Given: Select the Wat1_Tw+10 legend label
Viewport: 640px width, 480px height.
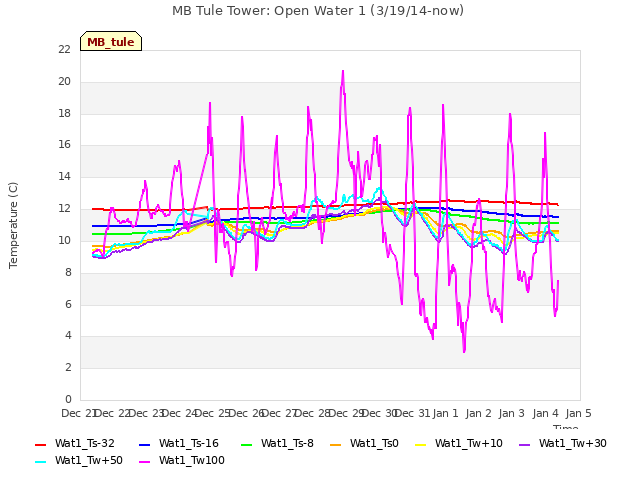Looking at the screenshot, I should click(x=469, y=443).
